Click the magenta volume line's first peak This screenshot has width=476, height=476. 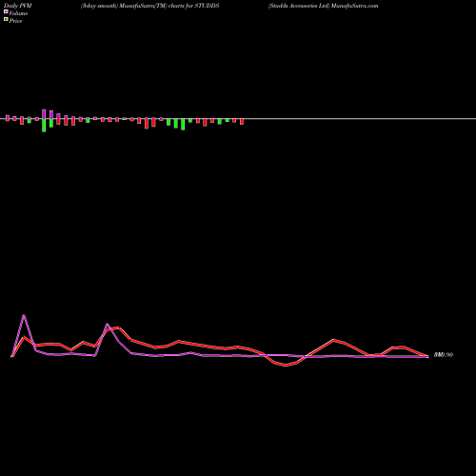coord(24,315)
